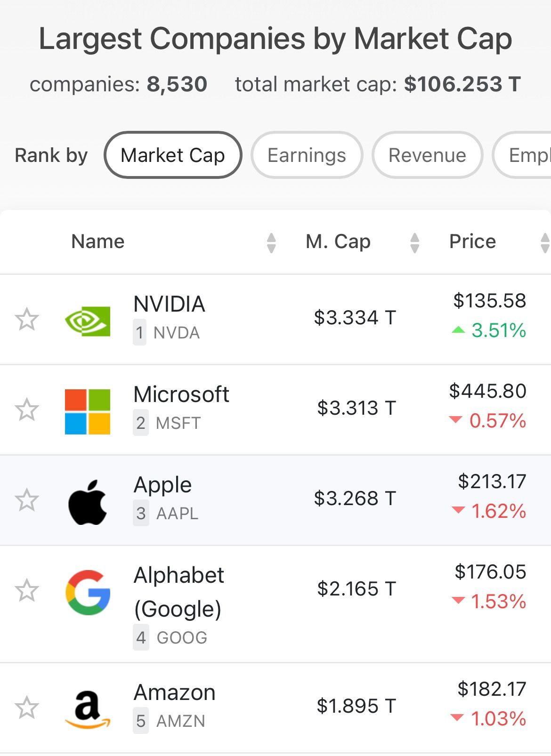Click the Microsoft four-color logo

(88, 411)
